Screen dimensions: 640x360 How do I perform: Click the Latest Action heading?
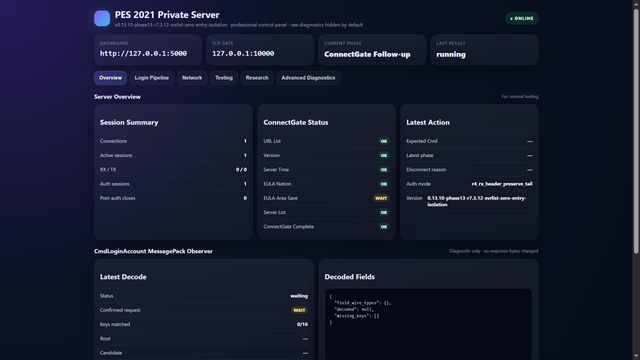[428, 122]
